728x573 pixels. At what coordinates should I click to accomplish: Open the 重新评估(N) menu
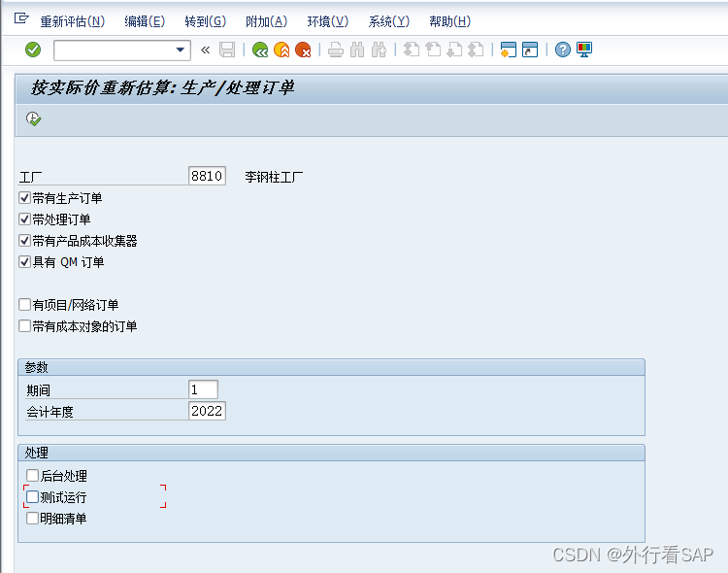click(73, 21)
